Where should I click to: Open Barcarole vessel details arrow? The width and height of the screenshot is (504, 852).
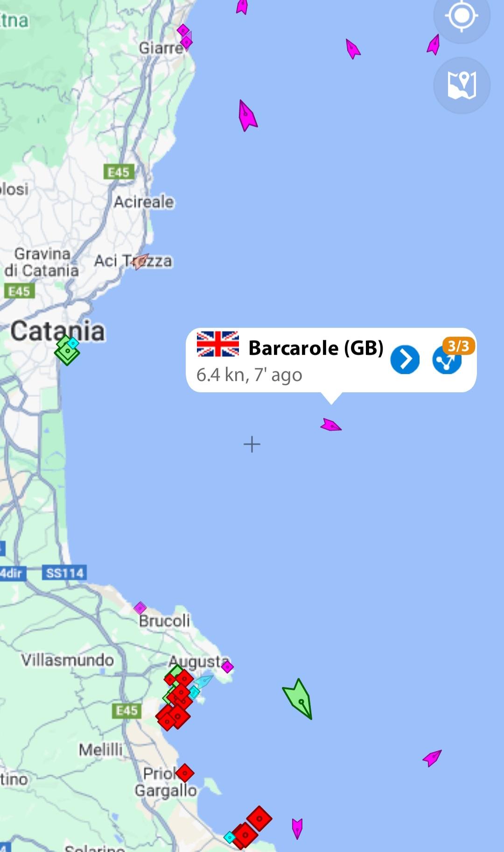pos(405,360)
